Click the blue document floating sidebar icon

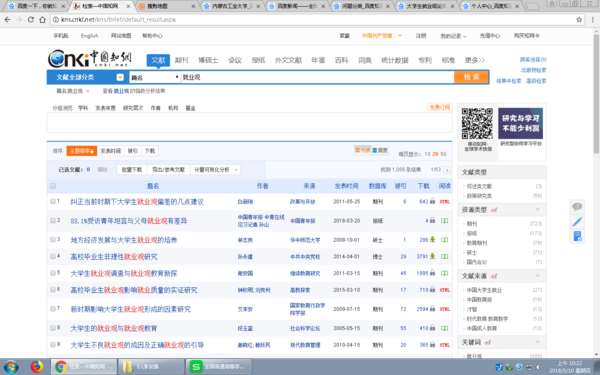point(577,236)
